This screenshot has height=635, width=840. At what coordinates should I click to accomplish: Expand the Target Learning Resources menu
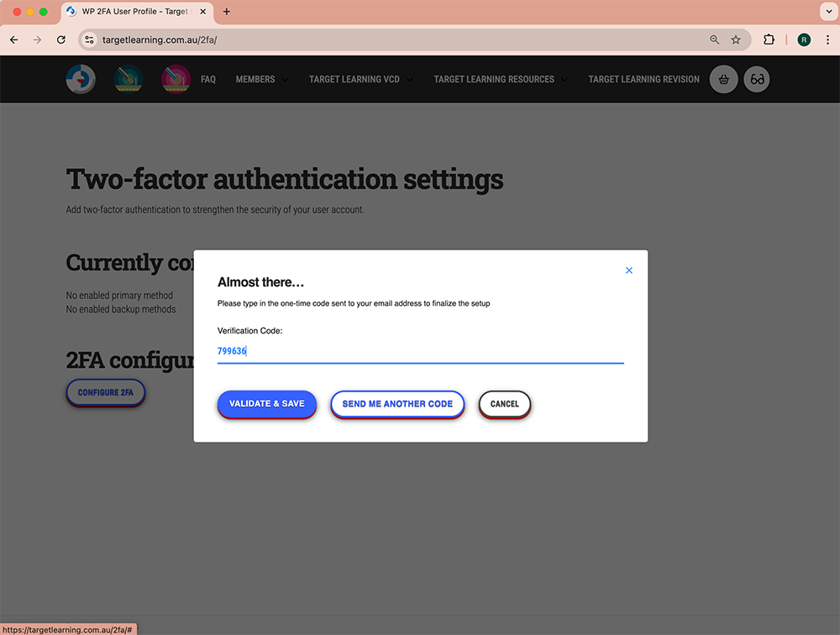pos(500,80)
